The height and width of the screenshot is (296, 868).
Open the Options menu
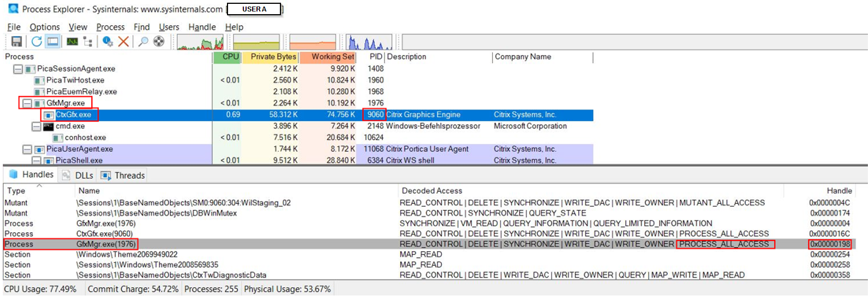point(45,27)
